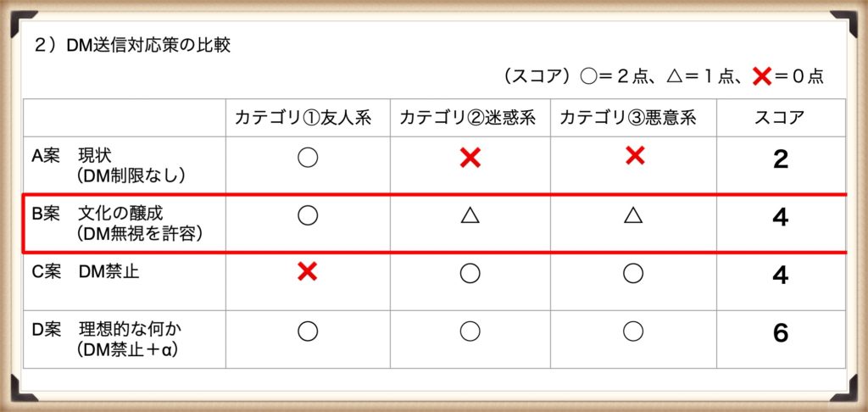Click the circle in B案 友人系 cell

307,215
